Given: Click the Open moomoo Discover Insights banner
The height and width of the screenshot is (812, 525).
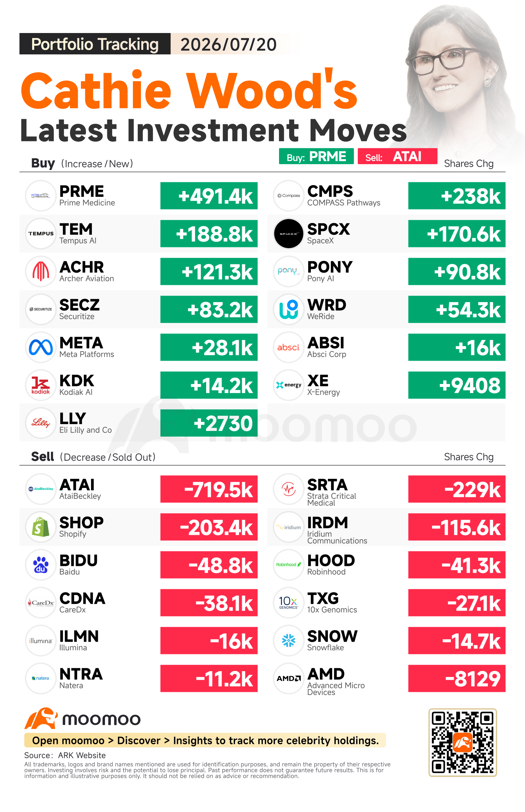Looking at the screenshot, I should pos(205,740).
